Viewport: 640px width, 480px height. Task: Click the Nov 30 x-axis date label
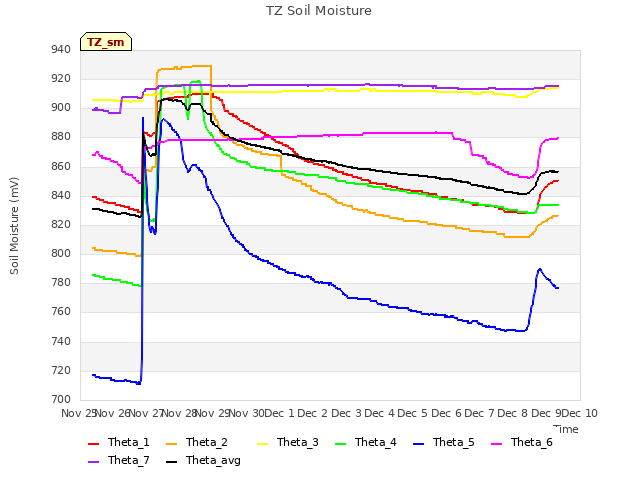coord(247,413)
